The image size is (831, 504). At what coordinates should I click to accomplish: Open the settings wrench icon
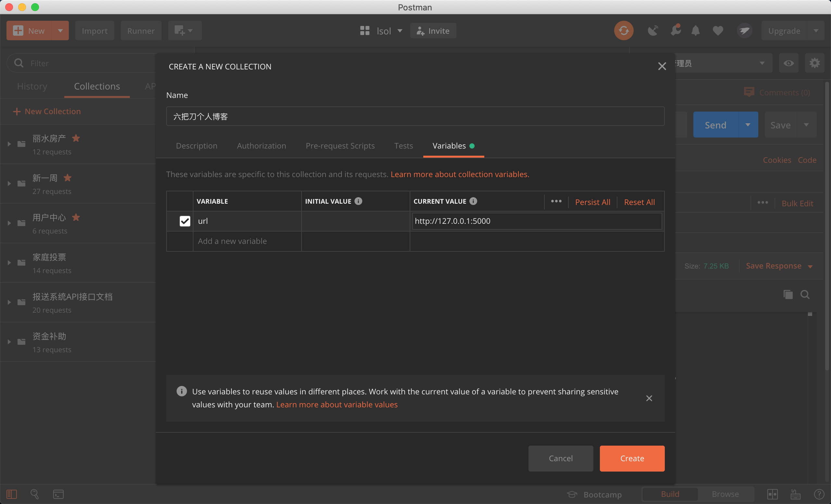(676, 30)
